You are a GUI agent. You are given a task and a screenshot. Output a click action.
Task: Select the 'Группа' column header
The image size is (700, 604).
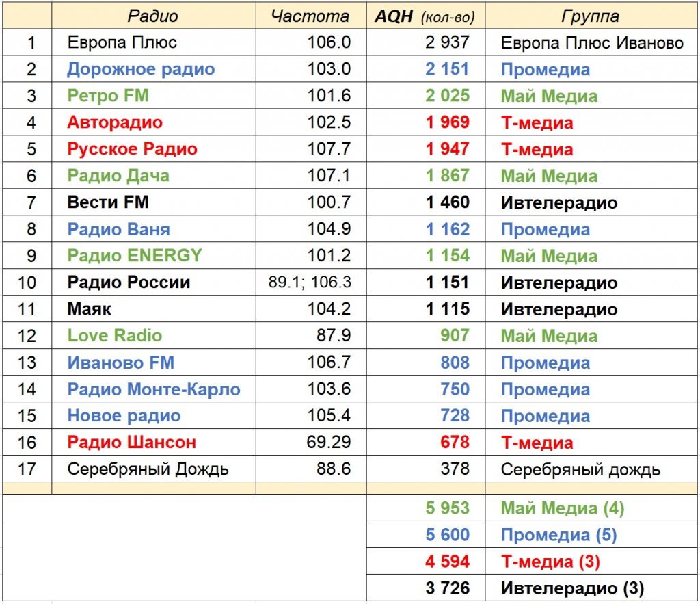592,16
